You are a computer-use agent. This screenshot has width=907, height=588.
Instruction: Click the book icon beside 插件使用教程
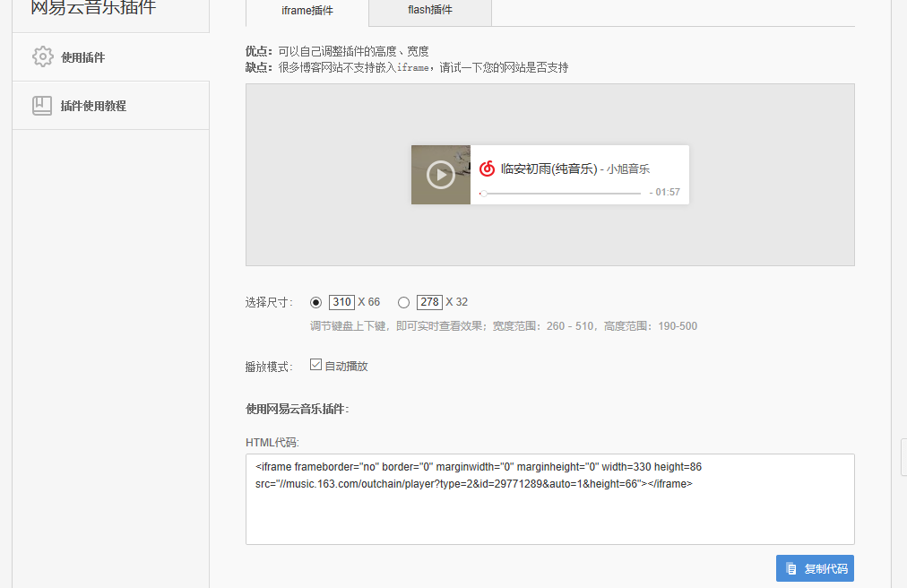(x=42, y=105)
